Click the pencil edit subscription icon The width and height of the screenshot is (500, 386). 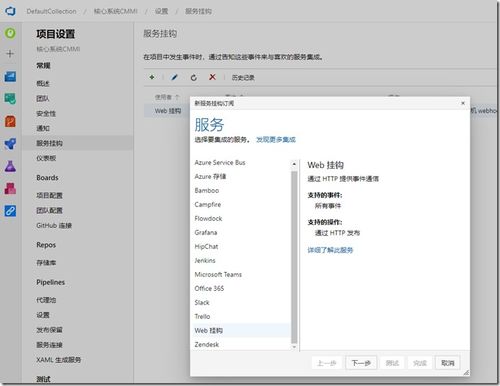[x=174, y=77]
